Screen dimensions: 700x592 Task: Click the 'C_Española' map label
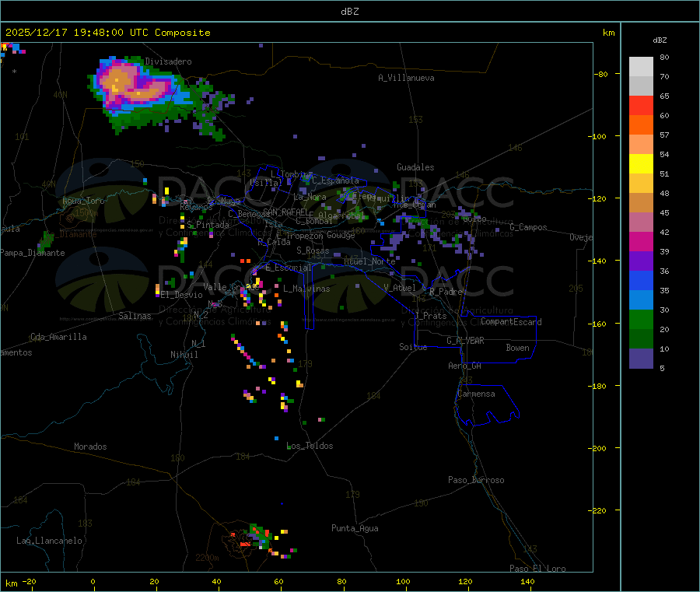(335, 180)
